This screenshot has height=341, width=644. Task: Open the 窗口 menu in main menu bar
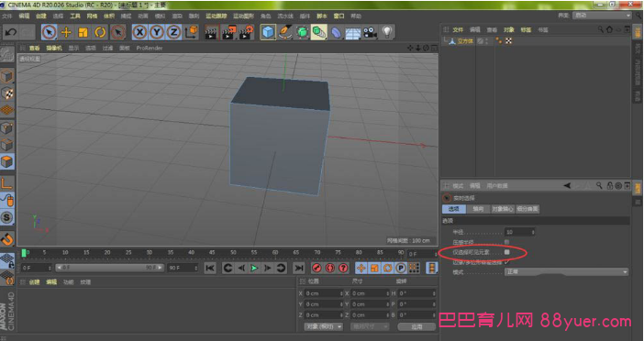[339, 16]
